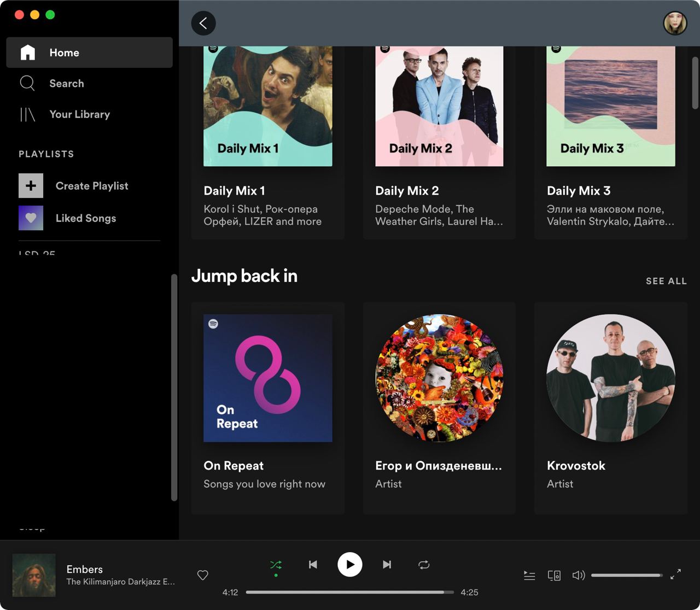Viewport: 700px width, 610px height.
Task: Click the total duration 4:25
Action: (469, 593)
